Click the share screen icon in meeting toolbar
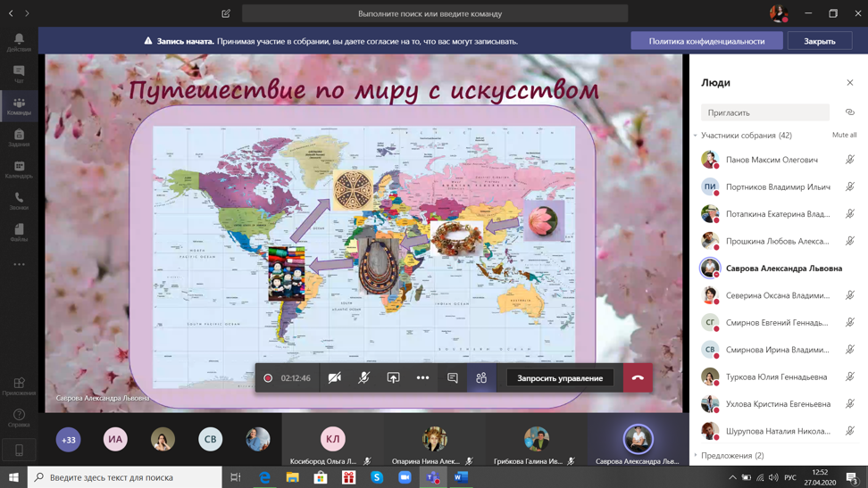The height and width of the screenshot is (488, 868). (x=393, y=378)
